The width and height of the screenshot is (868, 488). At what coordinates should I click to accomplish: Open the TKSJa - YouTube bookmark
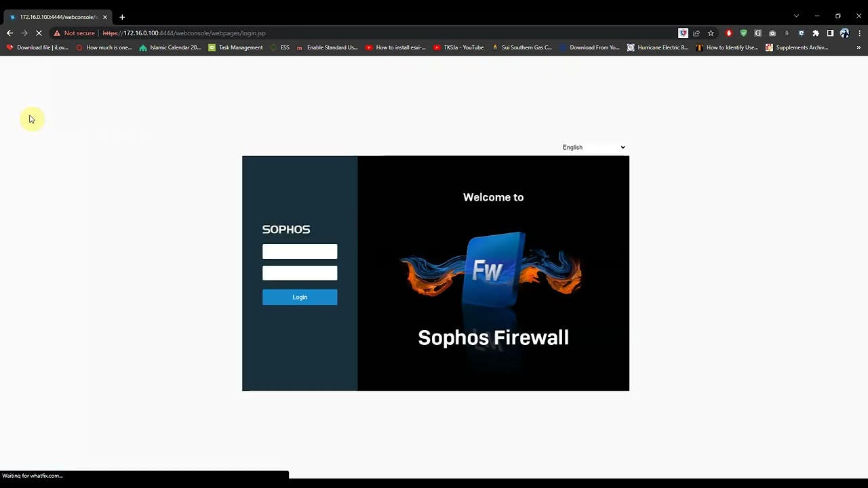coord(458,47)
